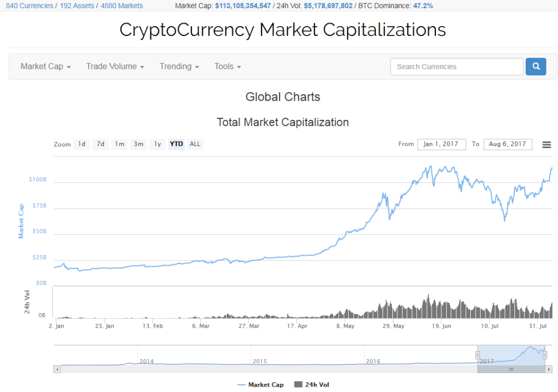558x392 pixels.
Task: Click the navigator left range handle
Action: point(478,355)
